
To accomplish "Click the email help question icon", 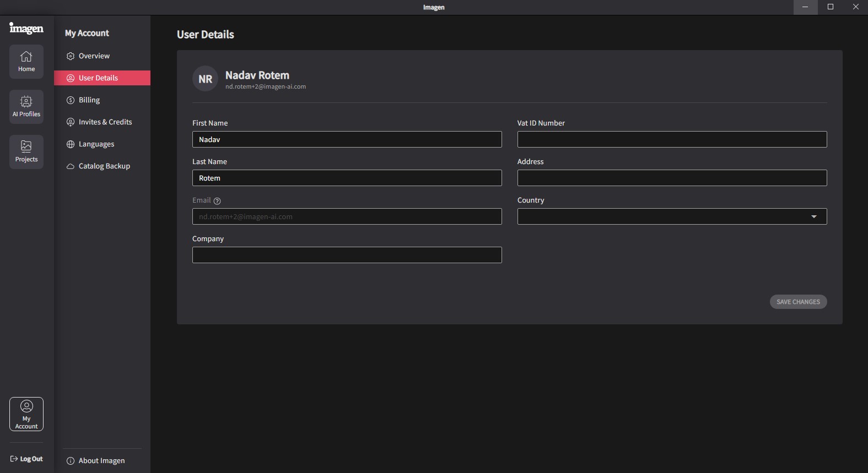I will tap(217, 201).
